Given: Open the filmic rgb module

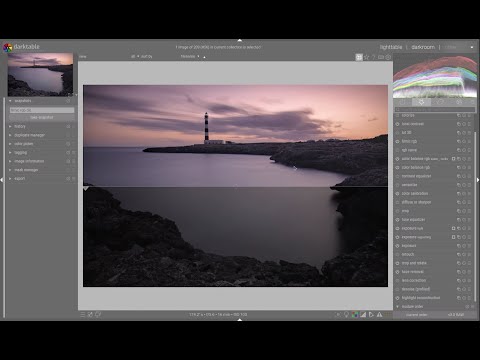Looking at the screenshot, I should pyautogui.click(x=409, y=141).
